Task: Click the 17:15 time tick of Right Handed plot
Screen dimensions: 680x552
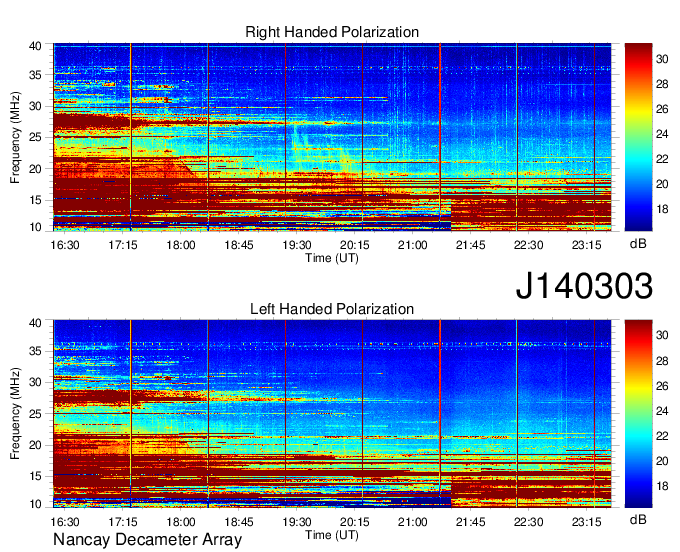Action: point(123,245)
